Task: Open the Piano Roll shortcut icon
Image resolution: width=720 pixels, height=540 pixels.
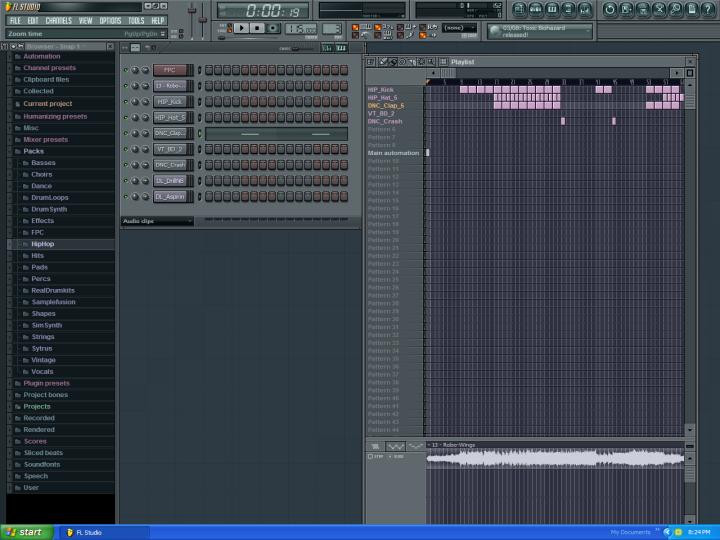Action: point(552,9)
